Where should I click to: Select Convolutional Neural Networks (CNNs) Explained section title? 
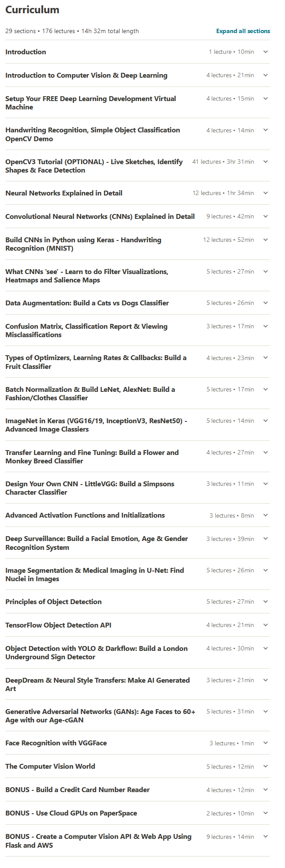tap(100, 216)
